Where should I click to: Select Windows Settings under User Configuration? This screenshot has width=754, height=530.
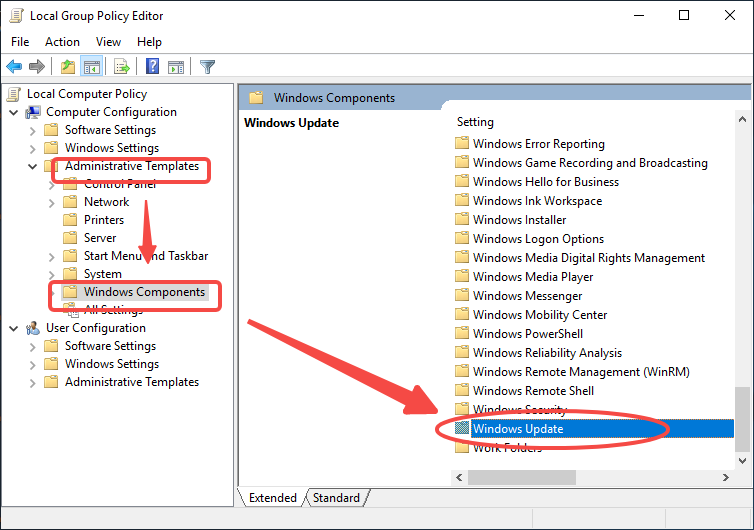tap(112, 364)
